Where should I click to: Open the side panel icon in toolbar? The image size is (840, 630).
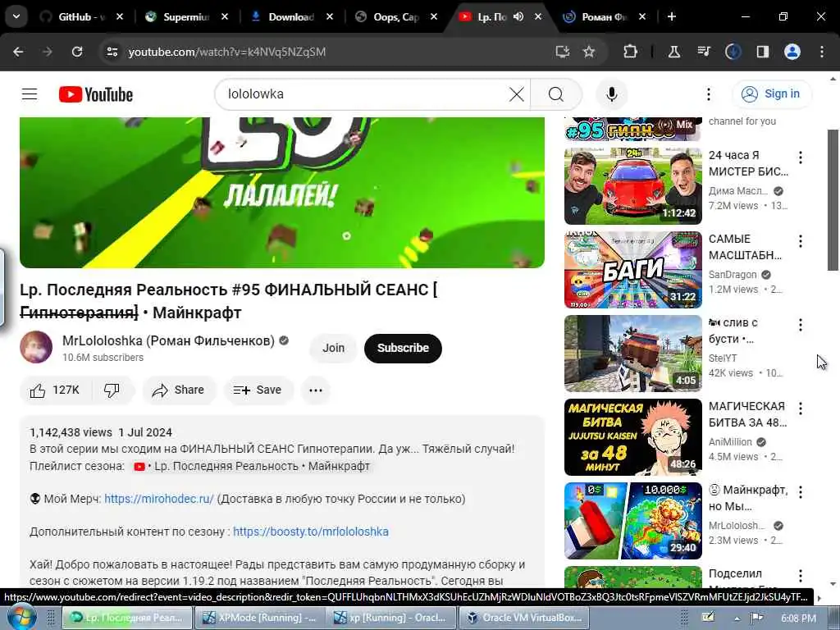click(762, 52)
